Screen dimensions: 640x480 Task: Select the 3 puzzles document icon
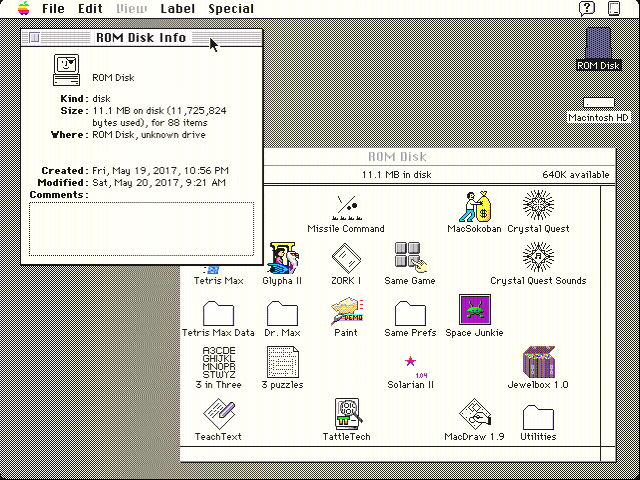point(282,362)
